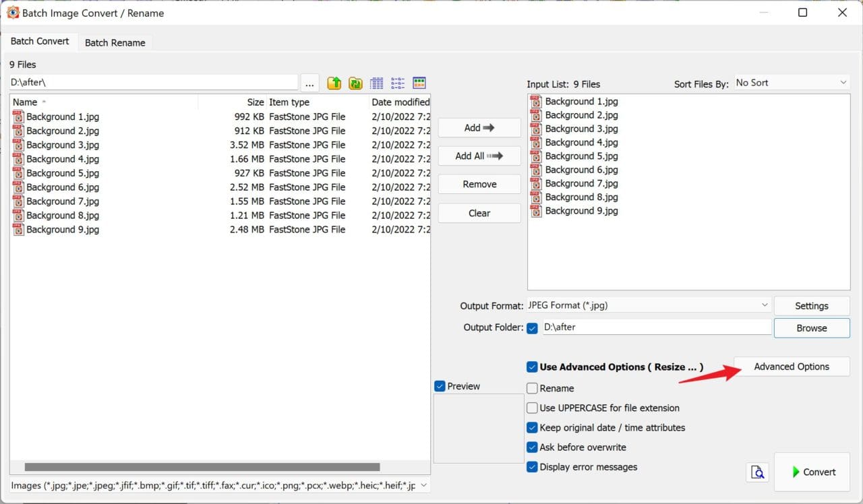Screen dimensions: 863x504
Task: Click the ellipsis browse button beside source path
Action: click(309, 83)
